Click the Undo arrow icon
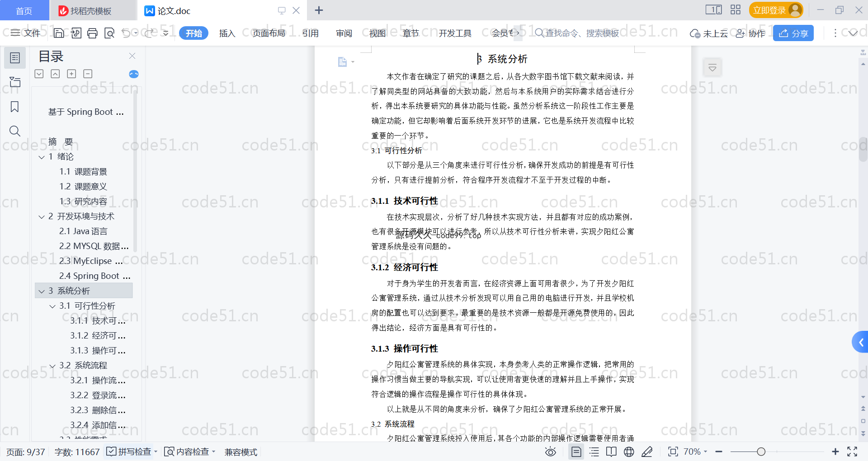 coord(126,33)
